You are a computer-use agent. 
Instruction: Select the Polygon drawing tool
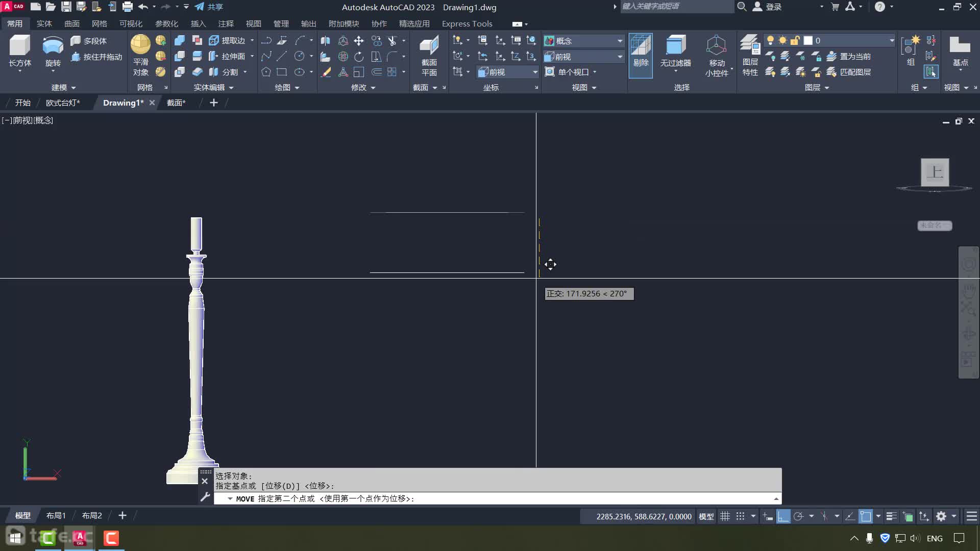266,72
